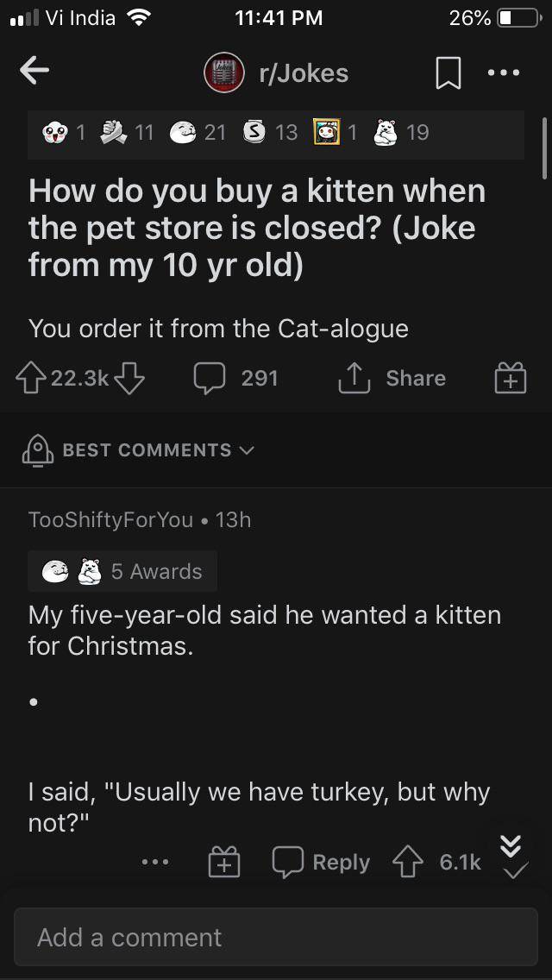
Task: Open the r/Jokes community title
Action: click(304, 73)
